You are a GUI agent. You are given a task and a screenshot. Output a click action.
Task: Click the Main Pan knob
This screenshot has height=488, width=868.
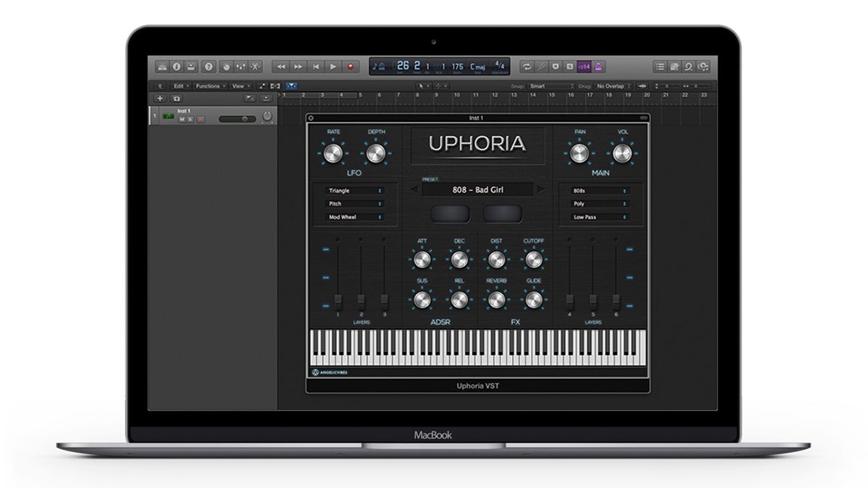(x=579, y=153)
